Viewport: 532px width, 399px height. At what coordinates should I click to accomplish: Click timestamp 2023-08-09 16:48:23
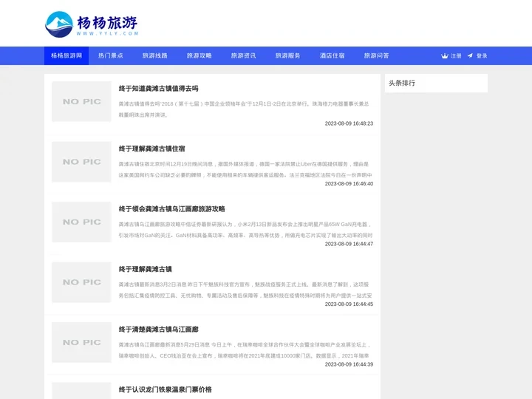tap(349, 123)
